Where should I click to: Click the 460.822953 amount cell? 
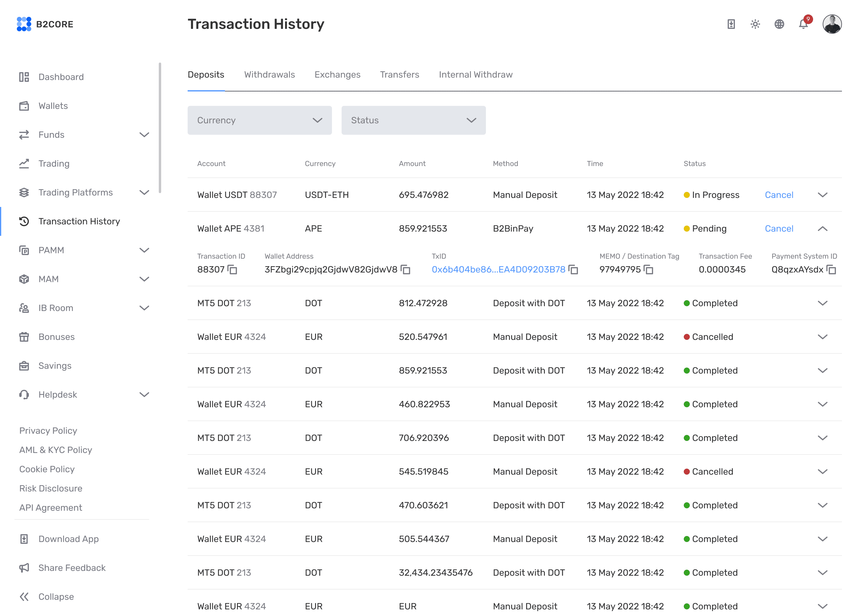tap(424, 404)
